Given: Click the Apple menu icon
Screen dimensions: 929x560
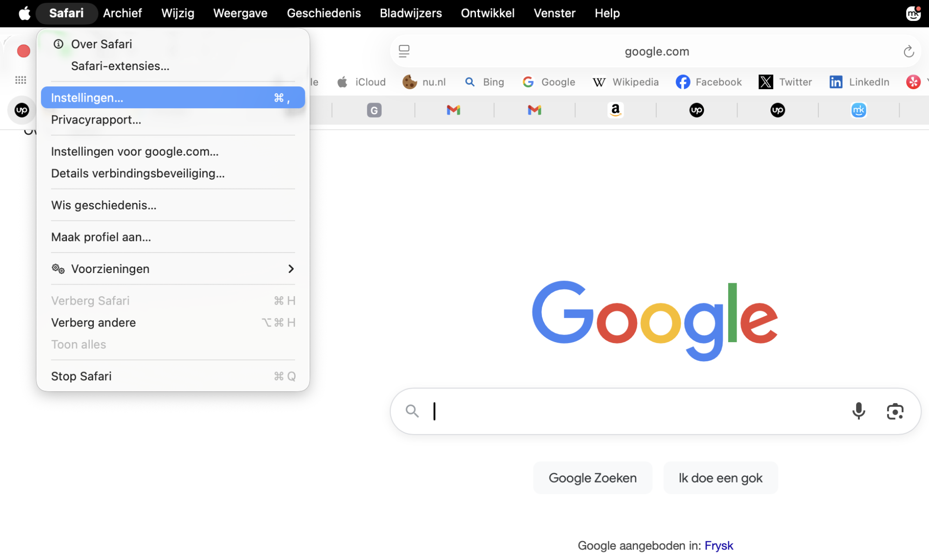Looking at the screenshot, I should (24, 13).
